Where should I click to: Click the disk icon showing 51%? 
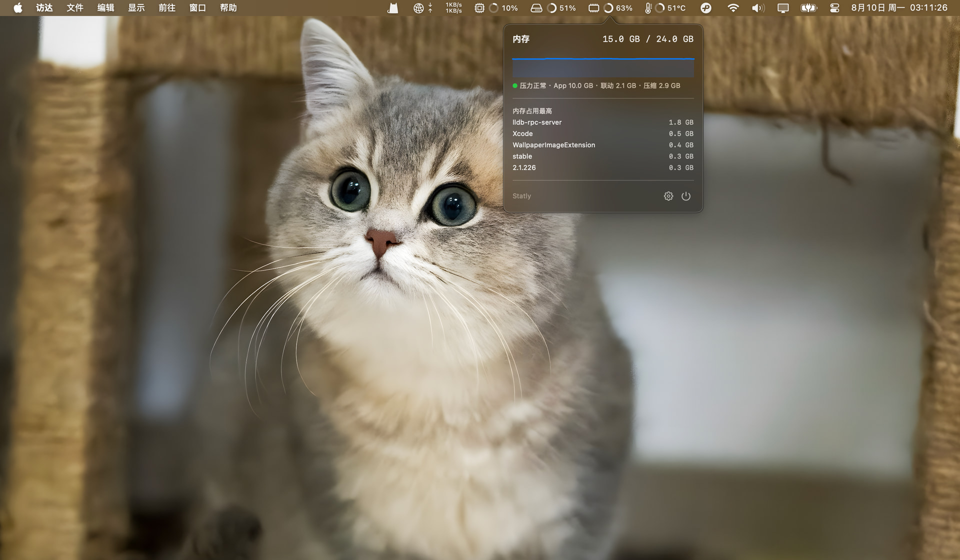pos(536,8)
